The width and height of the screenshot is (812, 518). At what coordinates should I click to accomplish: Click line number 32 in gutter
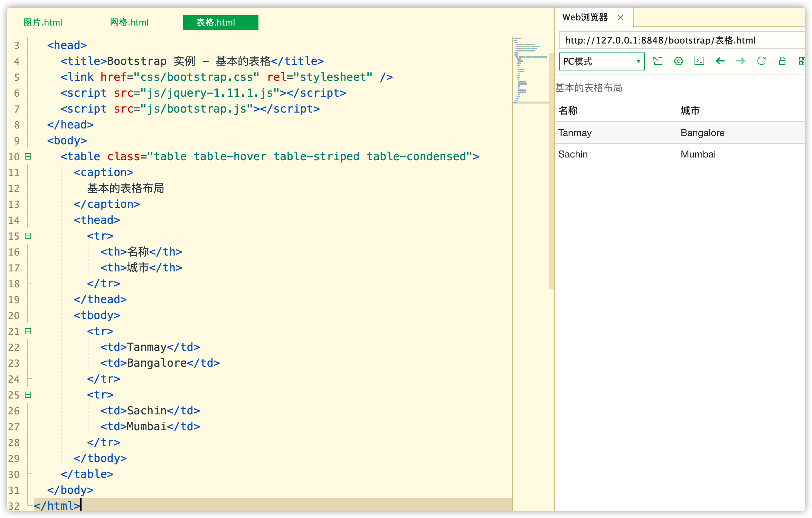(14, 506)
